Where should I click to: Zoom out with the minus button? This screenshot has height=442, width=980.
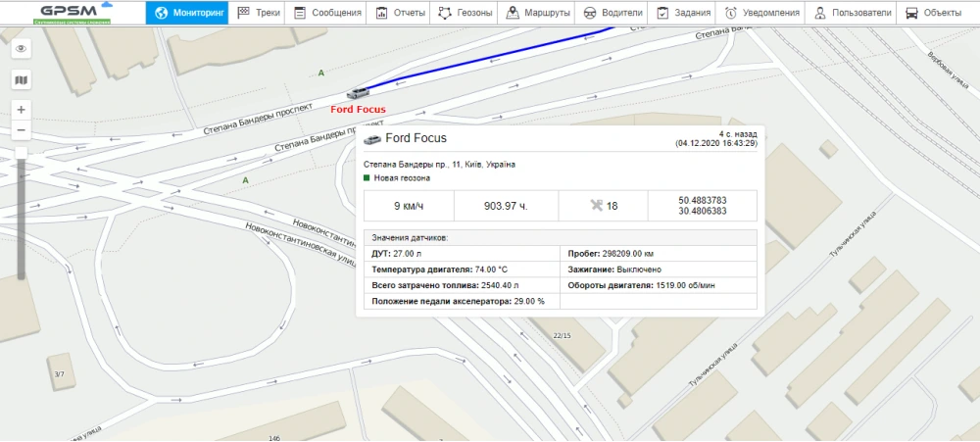tap(22, 130)
